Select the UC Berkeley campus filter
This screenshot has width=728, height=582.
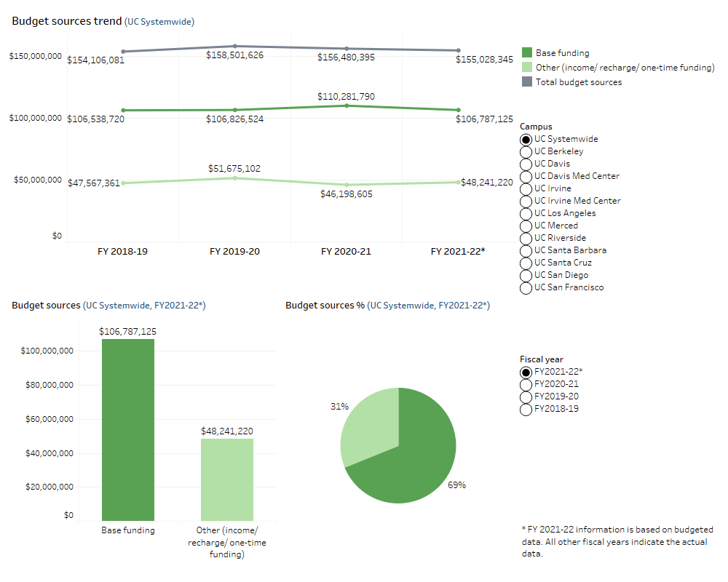(x=526, y=151)
